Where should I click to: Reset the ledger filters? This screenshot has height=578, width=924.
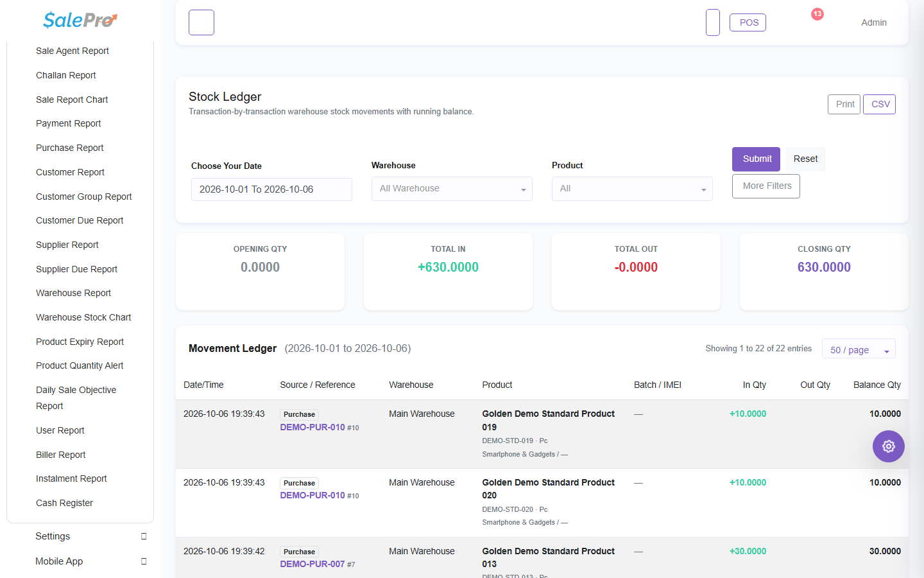pyautogui.click(x=805, y=159)
